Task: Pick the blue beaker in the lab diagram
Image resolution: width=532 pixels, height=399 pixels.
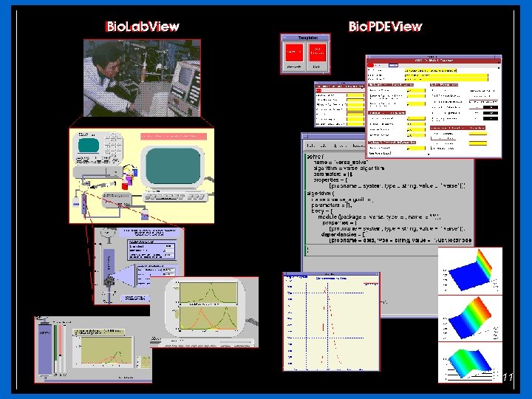Action: click(x=135, y=172)
